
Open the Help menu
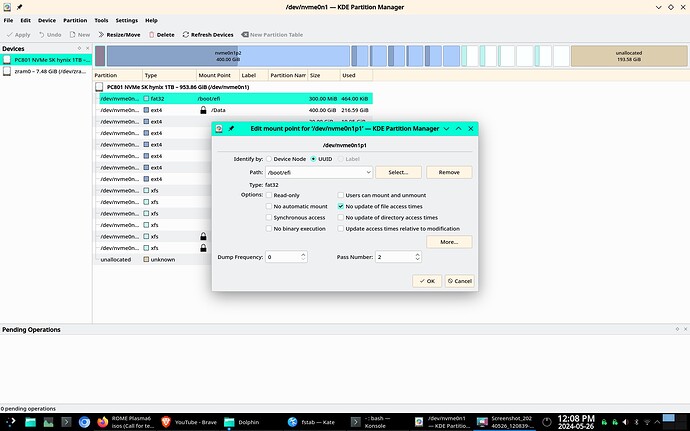tap(151, 20)
